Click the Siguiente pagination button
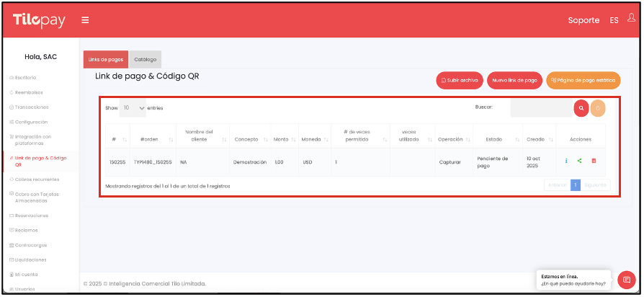The width and height of the screenshot is (644, 297). (595, 185)
